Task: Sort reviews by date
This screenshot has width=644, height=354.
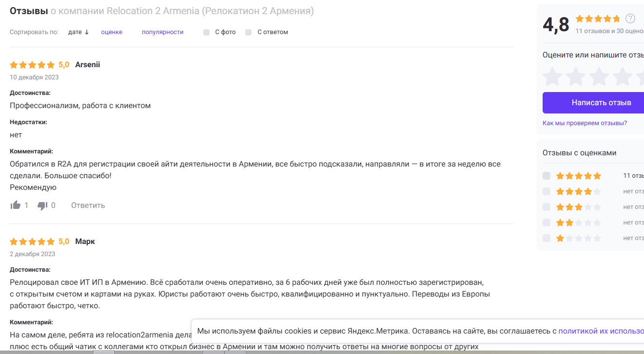Action: tap(75, 32)
